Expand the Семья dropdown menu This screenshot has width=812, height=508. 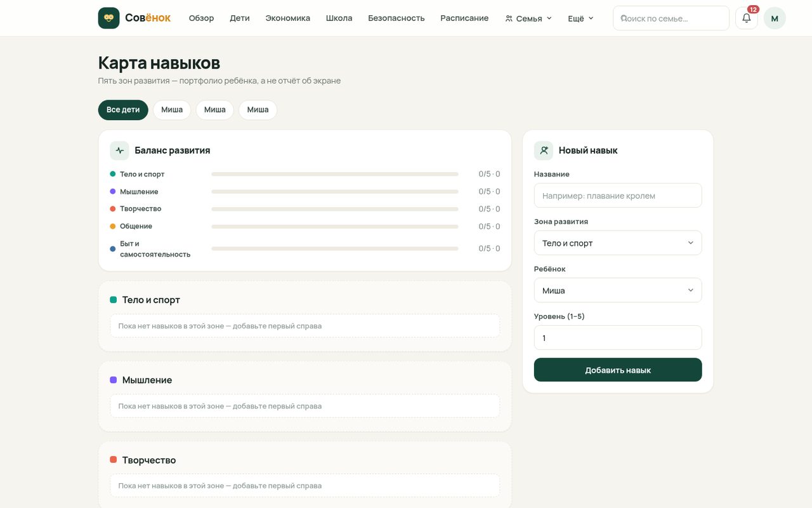[x=528, y=18]
